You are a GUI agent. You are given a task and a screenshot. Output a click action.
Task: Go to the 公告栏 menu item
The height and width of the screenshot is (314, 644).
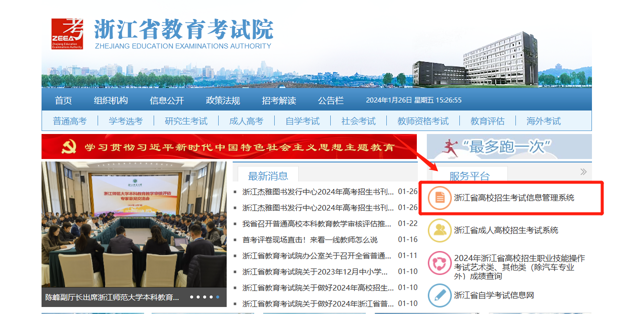click(x=331, y=100)
